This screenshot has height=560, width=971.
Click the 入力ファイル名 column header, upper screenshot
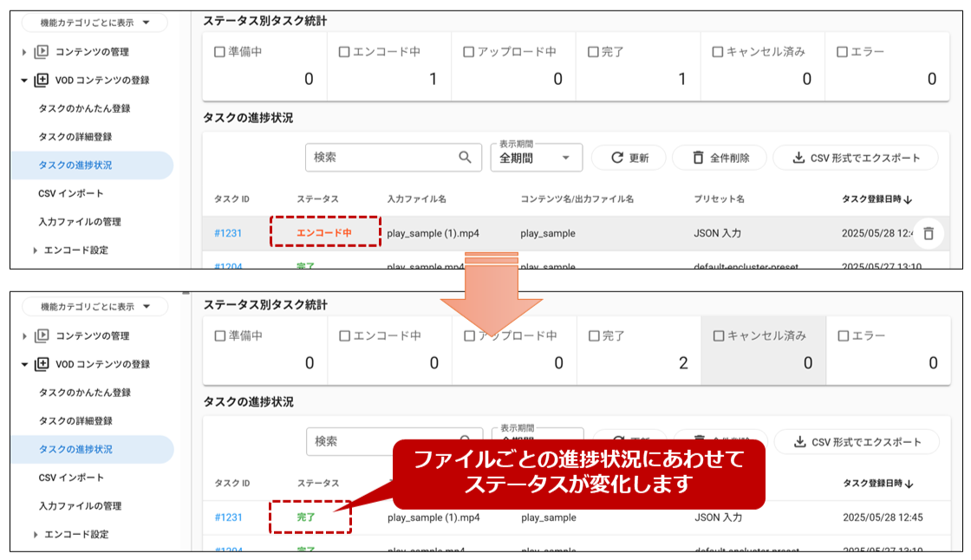point(417,199)
